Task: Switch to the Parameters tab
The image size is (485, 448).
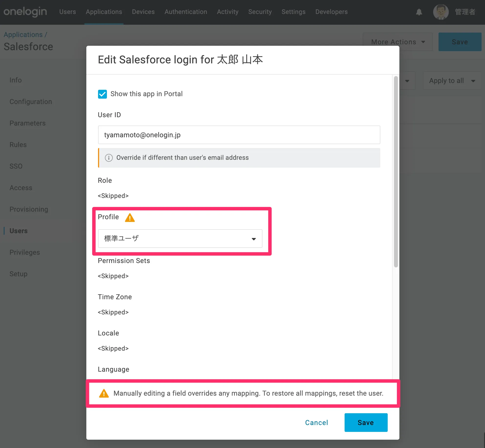Action: 27,123
